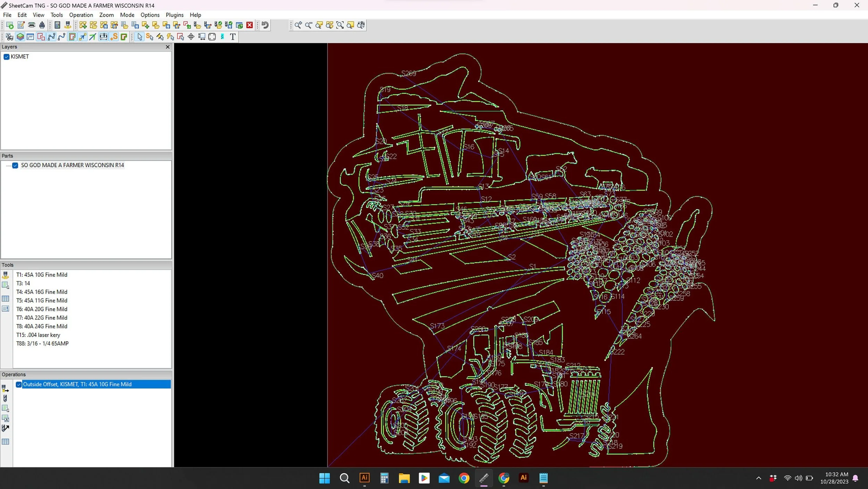Click the calculator icon in toolbar
This screenshot has width=868, height=489.
(58, 25)
